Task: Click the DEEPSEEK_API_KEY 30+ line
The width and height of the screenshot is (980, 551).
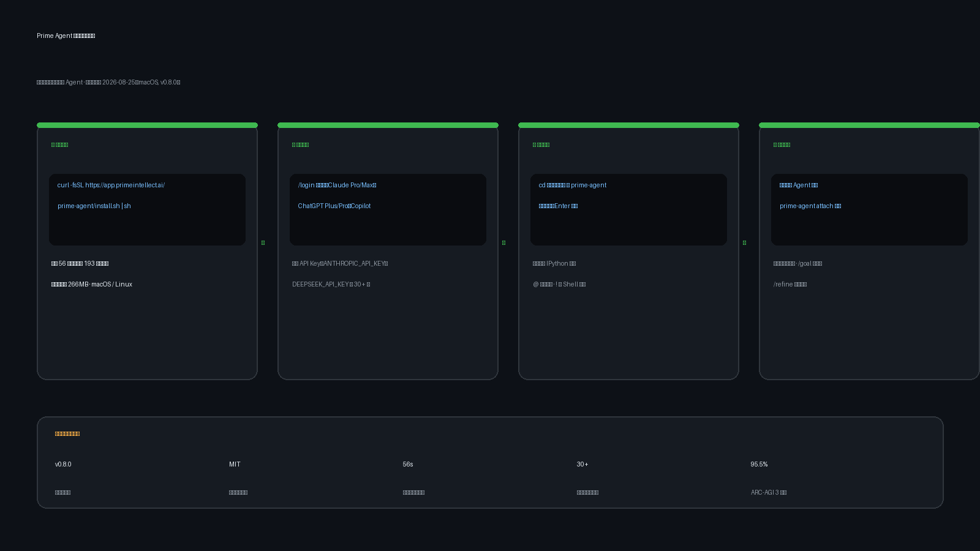Action: coord(331,284)
